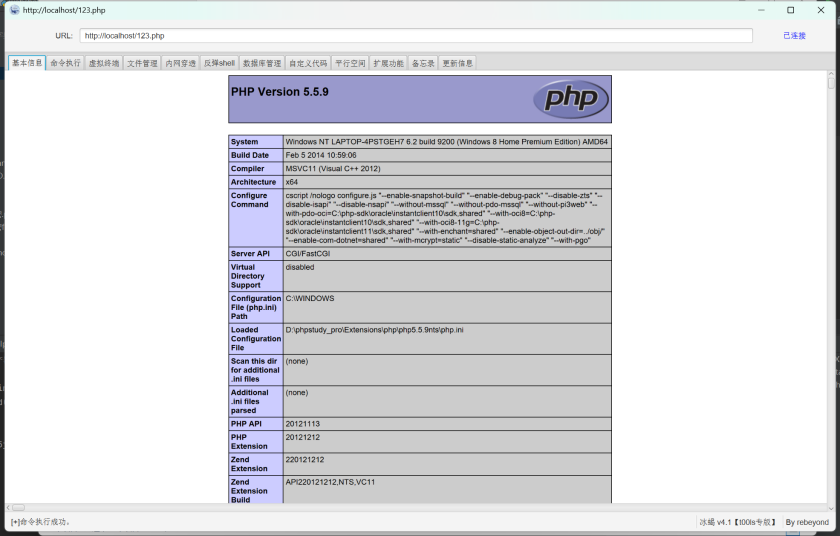Click the Build Date value 'Feb 5 2014 10:59:06'
840x536 pixels.
(321, 155)
